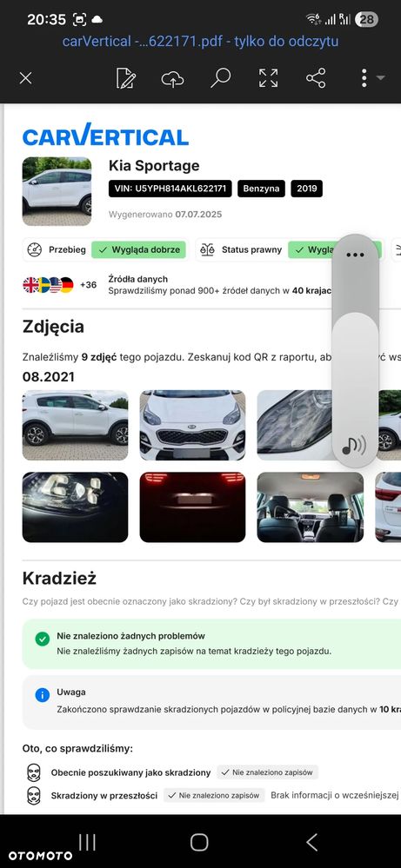This screenshot has width=401, height=868.
Task: Expand volume panel with three dots
Action: pos(355,255)
